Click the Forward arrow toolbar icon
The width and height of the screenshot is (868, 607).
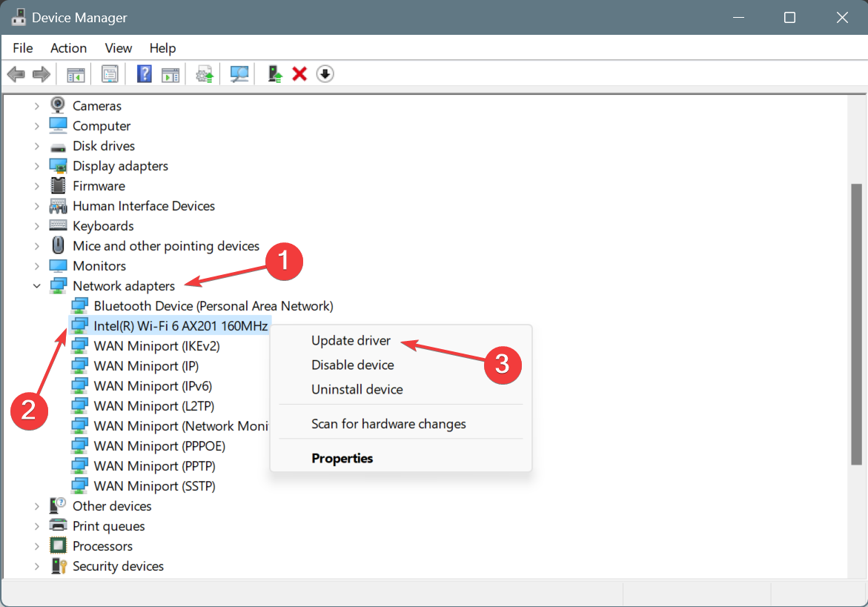[42, 73]
